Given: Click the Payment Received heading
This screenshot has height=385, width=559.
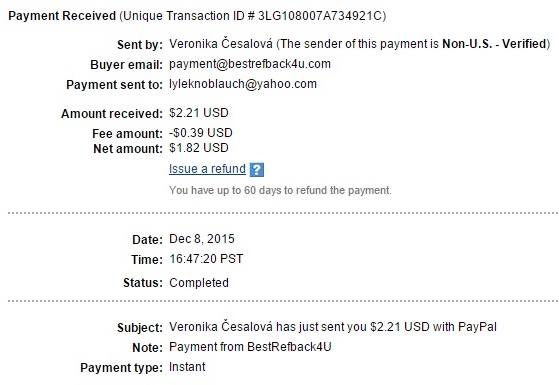Looking at the screenshot, I should pyautogui.click(x=62, y=16).
